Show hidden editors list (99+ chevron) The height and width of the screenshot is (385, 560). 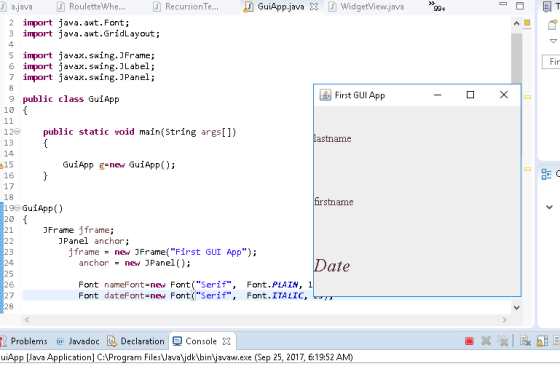tap(436, 6)
